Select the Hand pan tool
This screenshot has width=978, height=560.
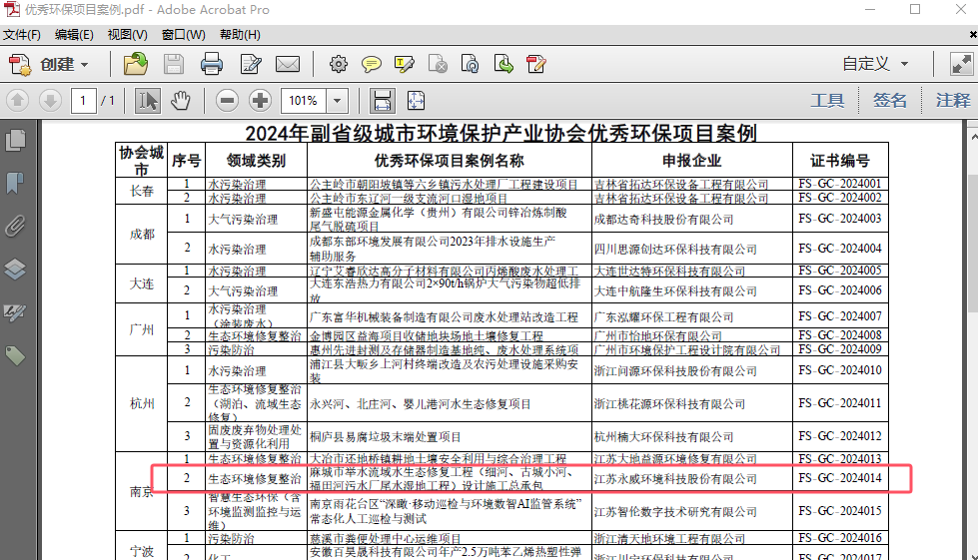click(181, 100)
